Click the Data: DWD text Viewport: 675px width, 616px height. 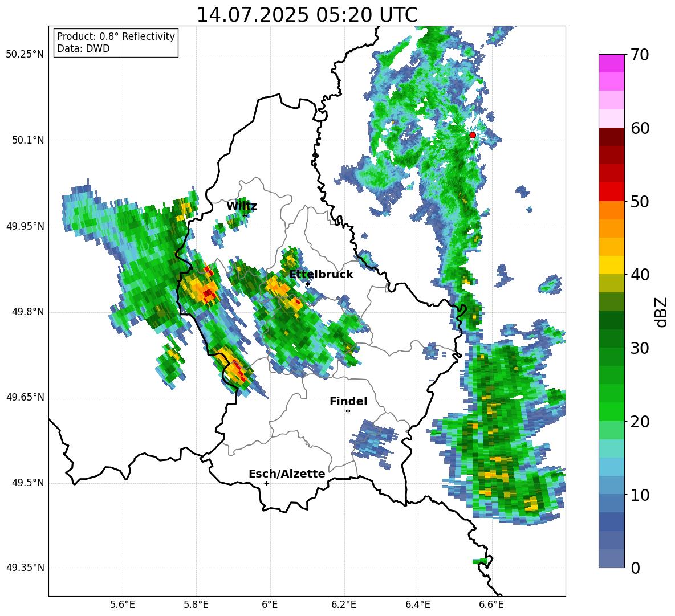coord(83,48)
